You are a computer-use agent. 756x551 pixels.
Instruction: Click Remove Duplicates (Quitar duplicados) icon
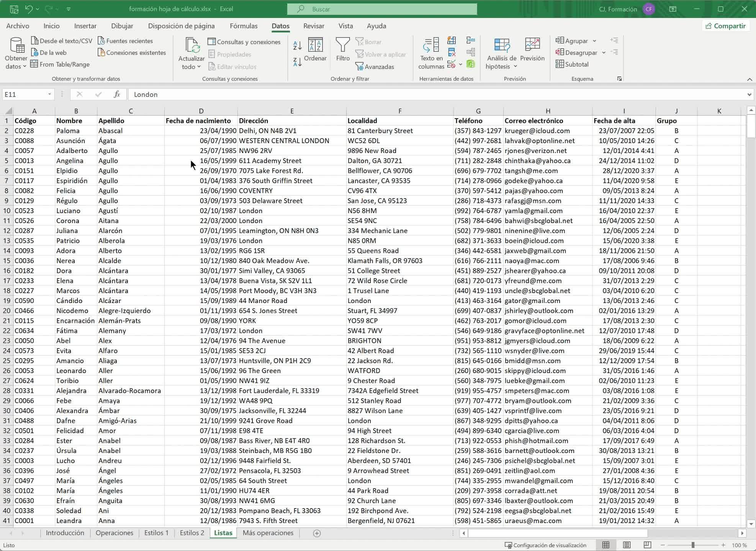pos(452,52)
